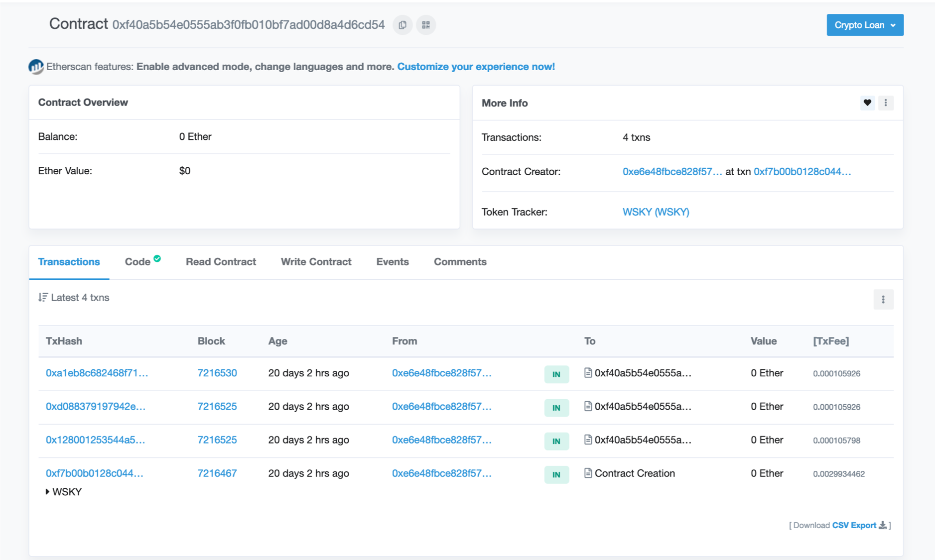Open contract creator address 0xe6e48fbce828f57
Screen dimensions: 935x560
[672, 172]
